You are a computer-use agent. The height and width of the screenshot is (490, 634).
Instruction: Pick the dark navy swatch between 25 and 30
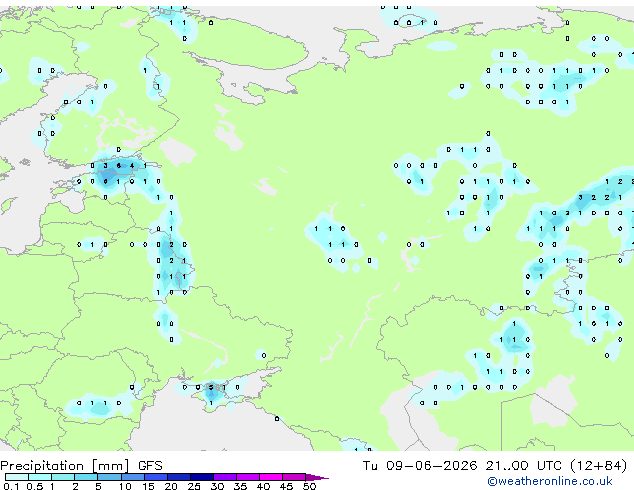click(202, 477)
